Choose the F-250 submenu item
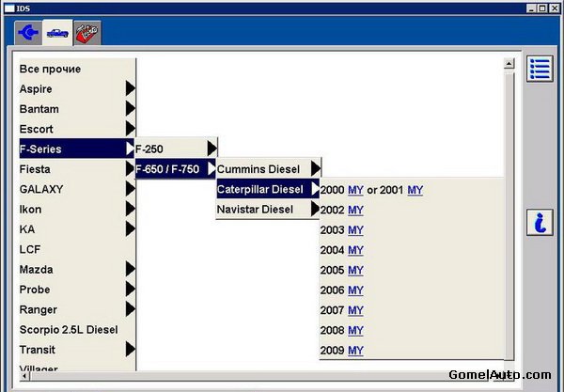Viewport: 564px width, 392px height. [x=177, y=149]
